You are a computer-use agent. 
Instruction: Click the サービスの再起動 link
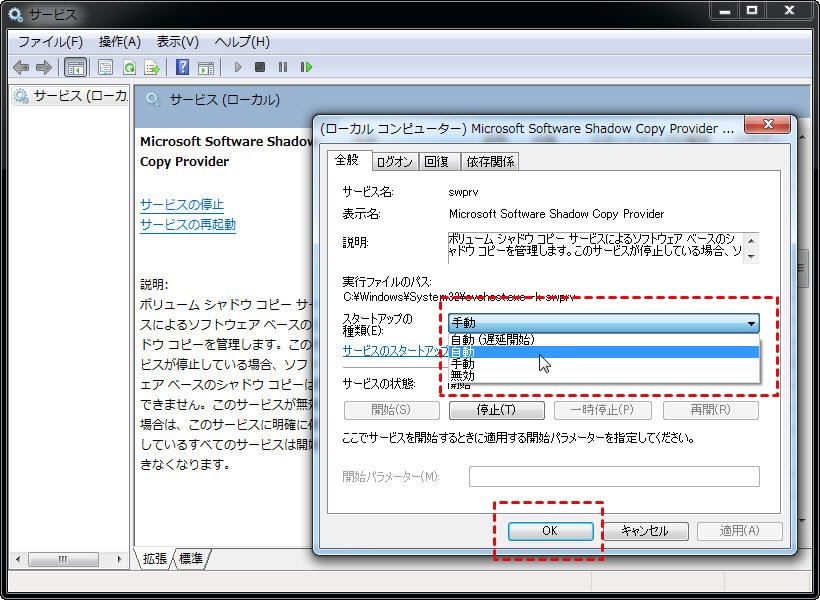[188, 224]
